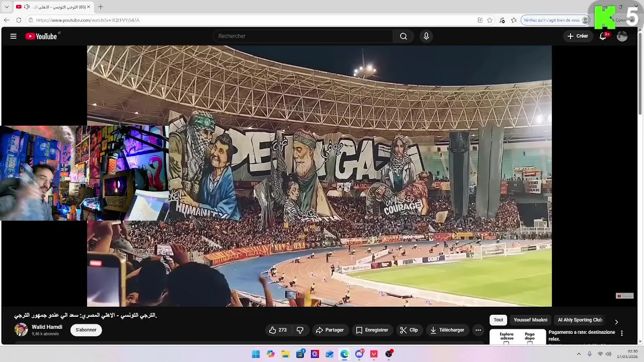Click the browser address bar URL
Viewport: 644px width, 362px height.
88,20
